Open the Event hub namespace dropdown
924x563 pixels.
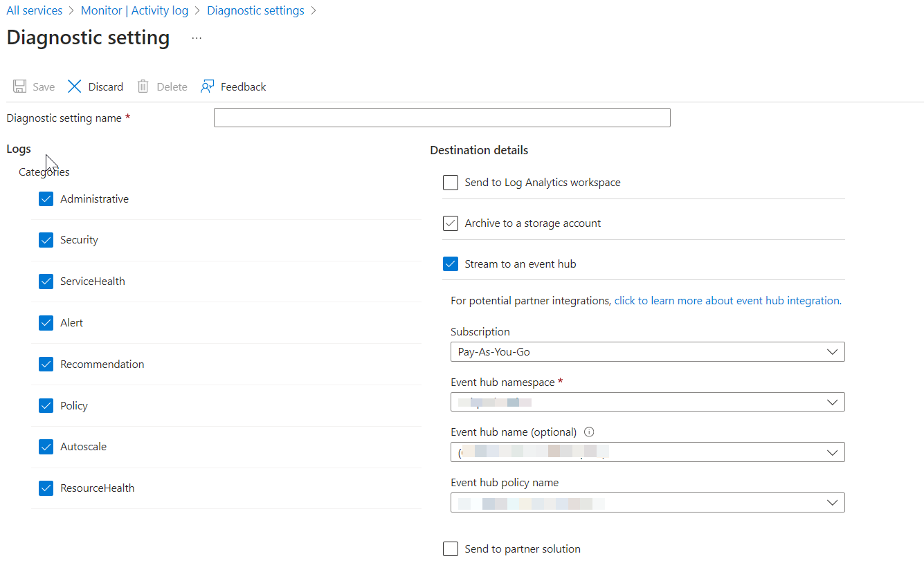[647, 402]
